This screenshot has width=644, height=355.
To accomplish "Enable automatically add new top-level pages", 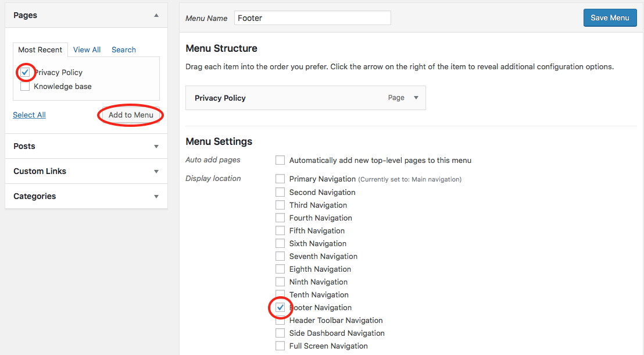I will (x=280, y=160).
